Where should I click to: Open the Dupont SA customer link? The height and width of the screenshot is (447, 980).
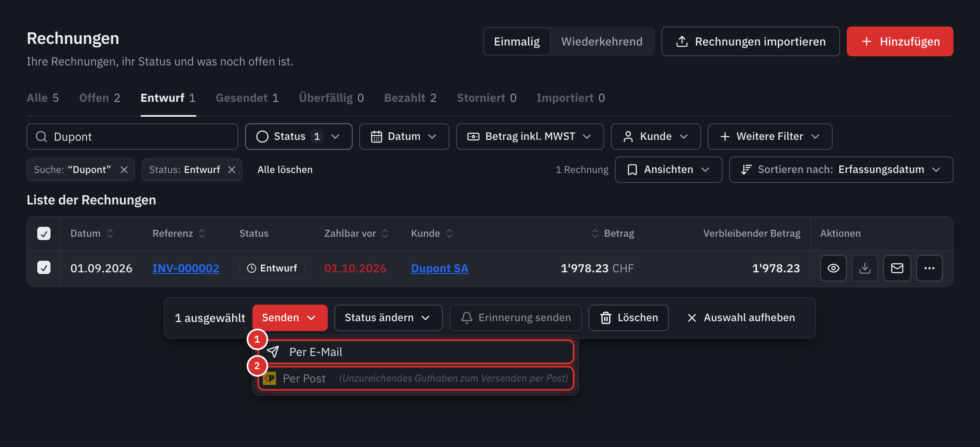[x=440, y=268]
